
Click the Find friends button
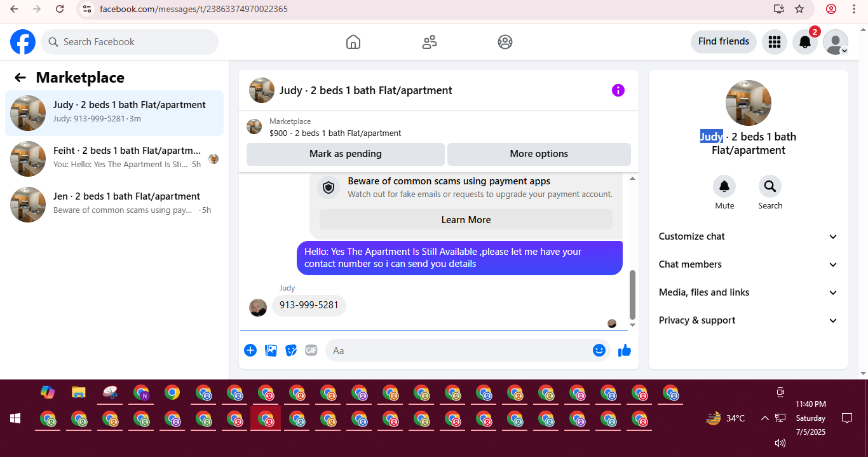pyautogui.click(x=724, y=41)
